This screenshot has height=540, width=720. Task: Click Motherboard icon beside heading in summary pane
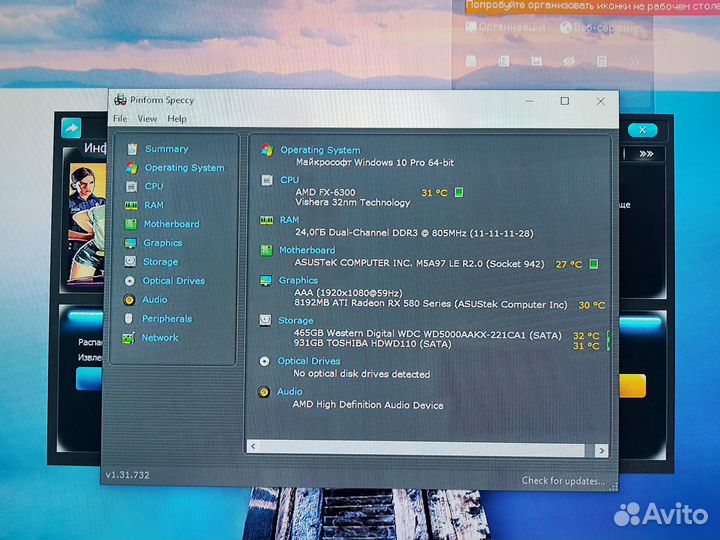coord(266,250)
